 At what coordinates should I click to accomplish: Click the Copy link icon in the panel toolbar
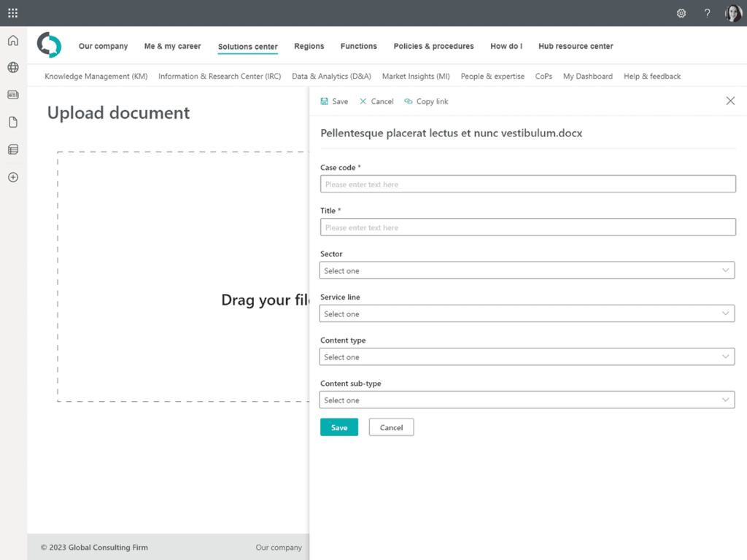(426, 101)
